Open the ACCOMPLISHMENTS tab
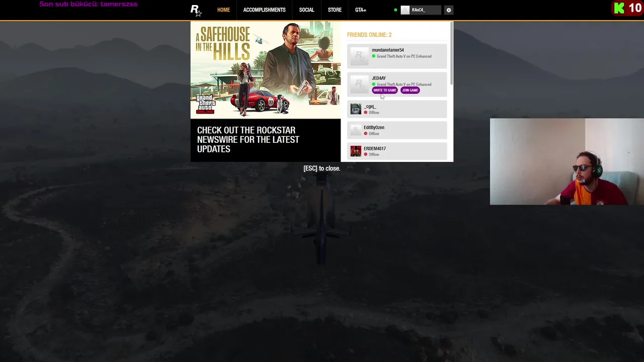Screen dimensions: 644x362 click(x=264, y=10)
